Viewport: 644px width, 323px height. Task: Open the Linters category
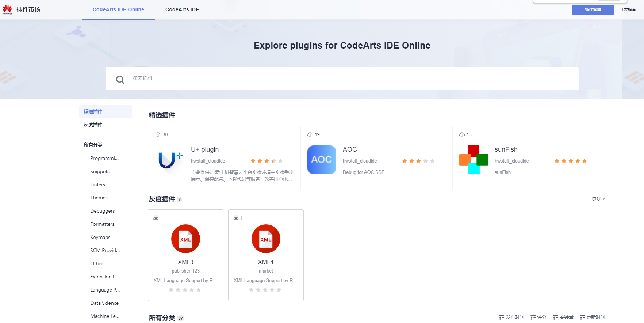pos(97,185)
